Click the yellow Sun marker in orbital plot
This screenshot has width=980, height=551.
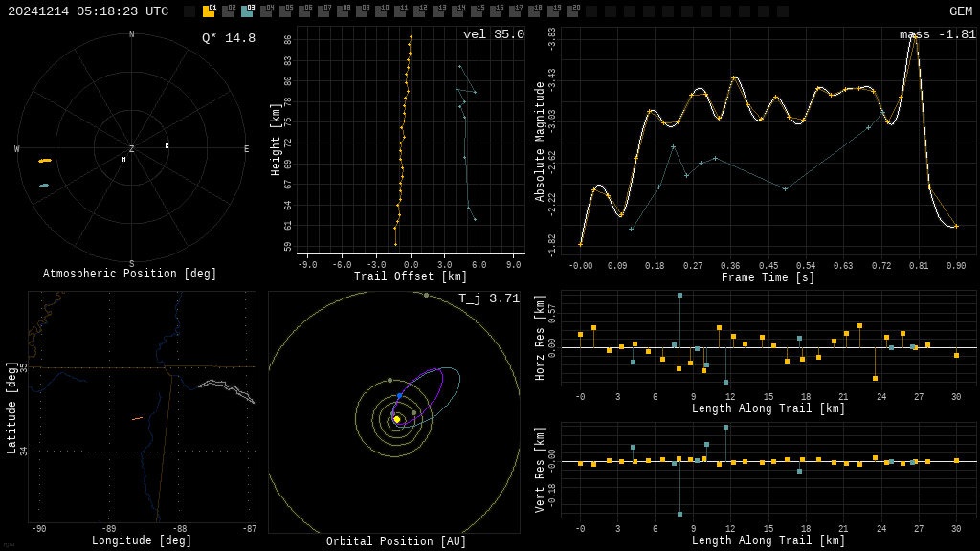(x=396, y=419)
